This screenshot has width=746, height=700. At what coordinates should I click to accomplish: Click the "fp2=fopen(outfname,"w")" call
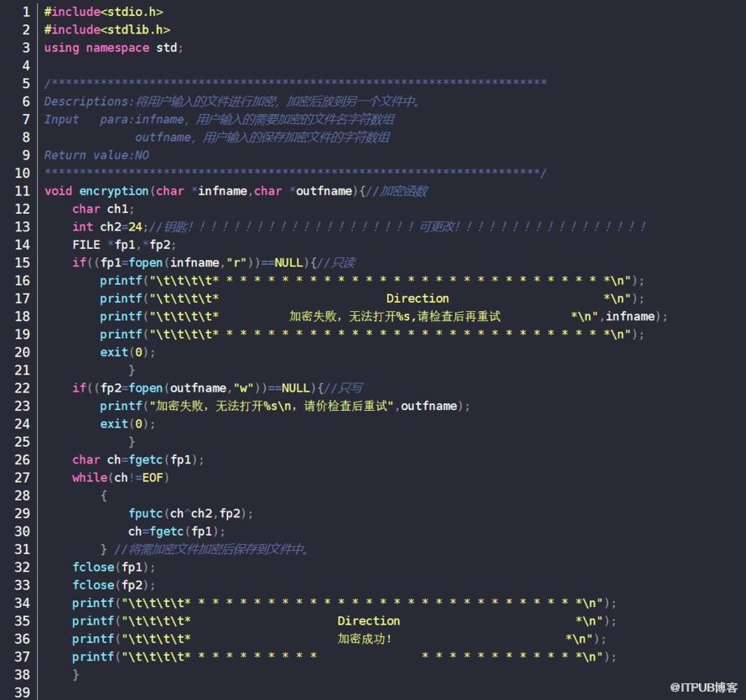[181, 388]
